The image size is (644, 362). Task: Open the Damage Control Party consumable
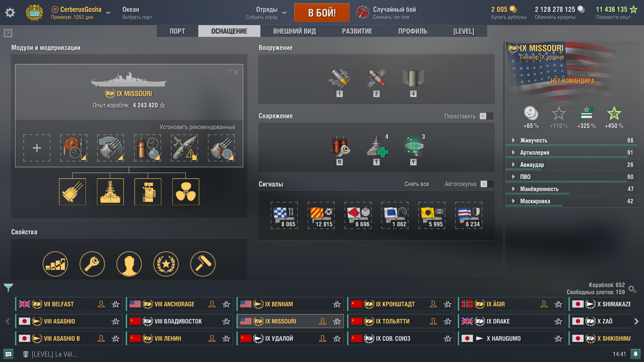[339, 147]
